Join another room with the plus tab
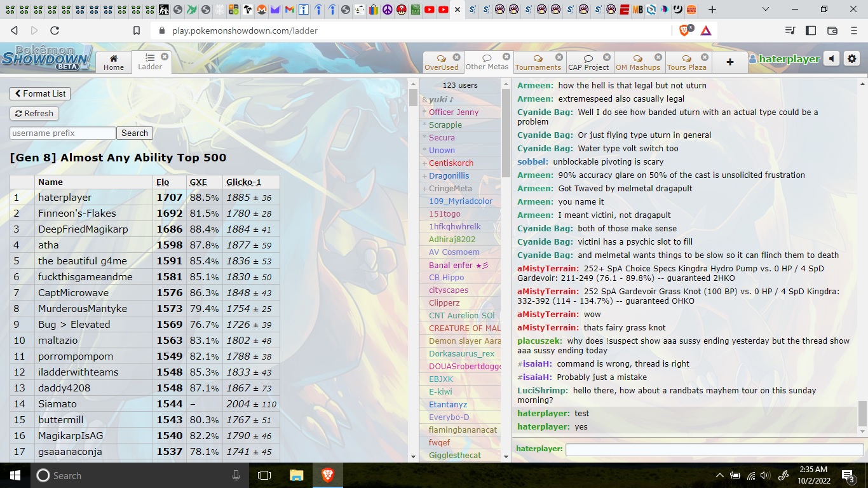868x488 pixels. 730,62
